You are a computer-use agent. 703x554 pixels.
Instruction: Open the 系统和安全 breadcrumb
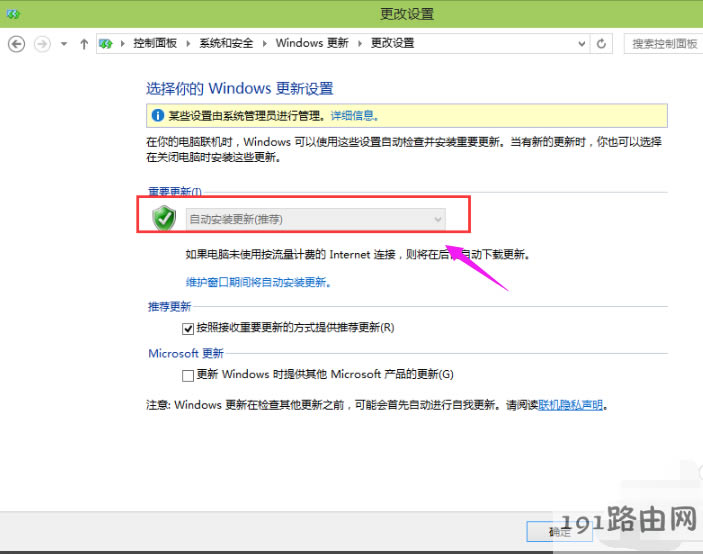(226, 43)
